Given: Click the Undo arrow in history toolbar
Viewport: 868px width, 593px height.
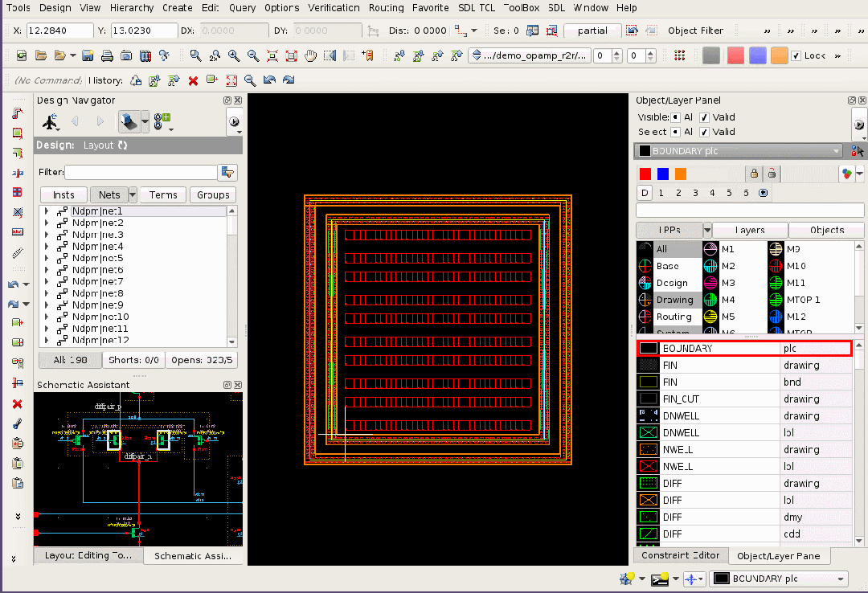Looking at the screenshot, I should (269, 80).
